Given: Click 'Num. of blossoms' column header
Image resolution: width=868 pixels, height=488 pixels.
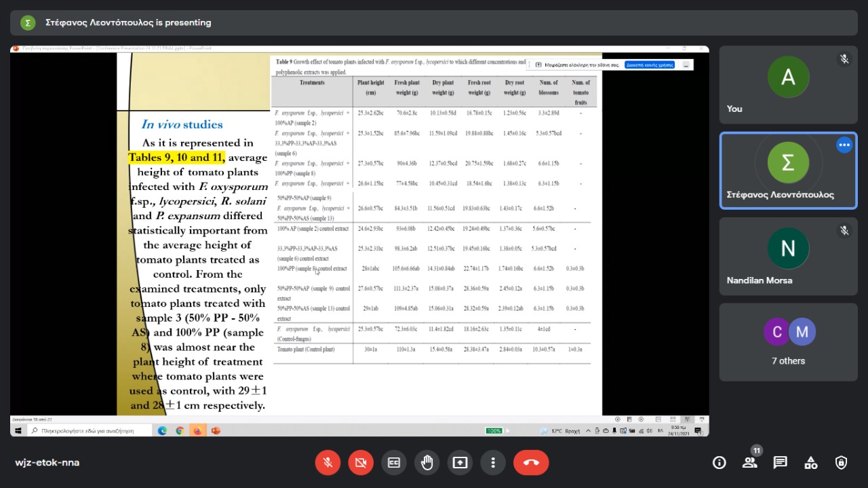Looking at the screenshot, I should tap(548, 88).
